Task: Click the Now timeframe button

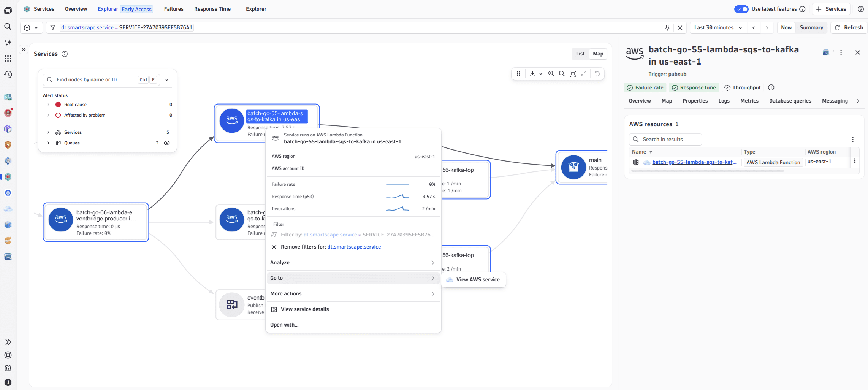Action: tap(786, 27)
